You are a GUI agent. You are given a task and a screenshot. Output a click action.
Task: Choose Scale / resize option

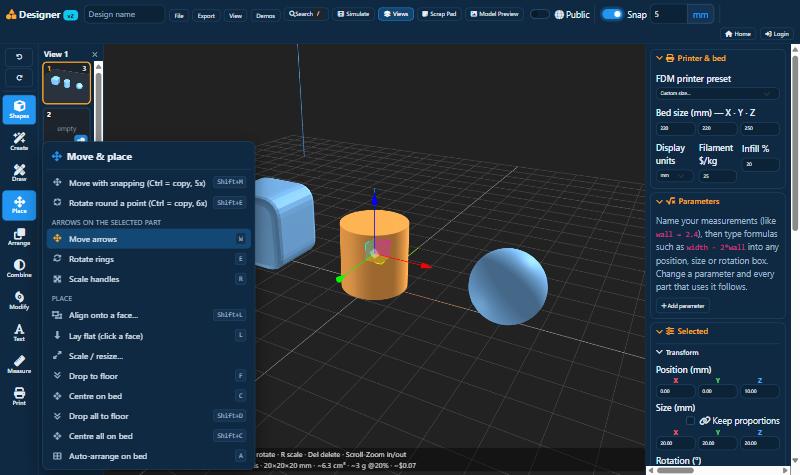coord(148,356)
